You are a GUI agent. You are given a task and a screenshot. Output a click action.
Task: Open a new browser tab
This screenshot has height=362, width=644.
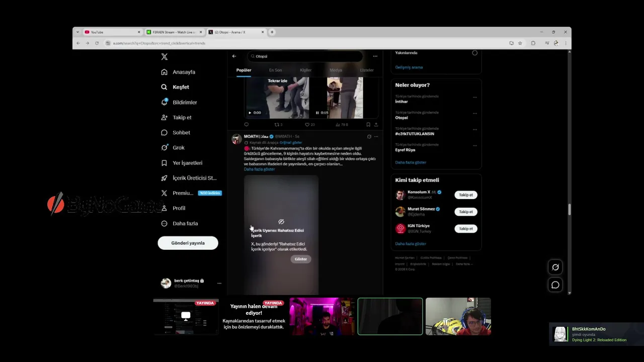point(272,32)
